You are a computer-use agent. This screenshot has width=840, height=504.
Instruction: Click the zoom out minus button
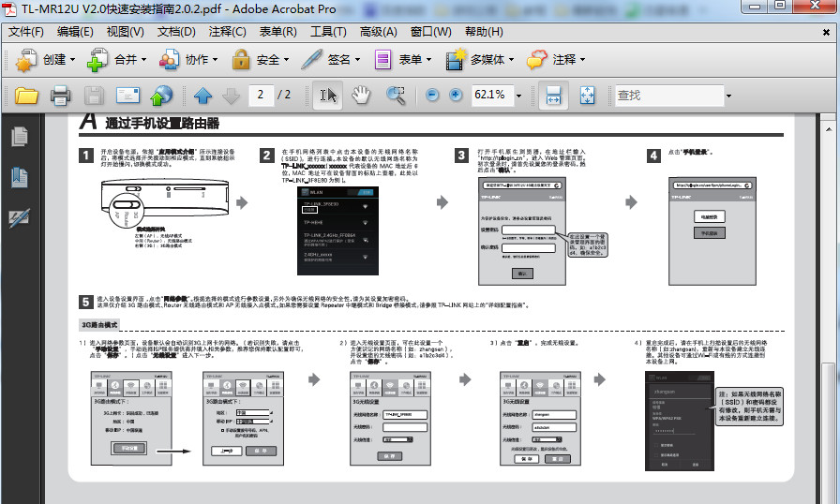(x=432, y=96)
